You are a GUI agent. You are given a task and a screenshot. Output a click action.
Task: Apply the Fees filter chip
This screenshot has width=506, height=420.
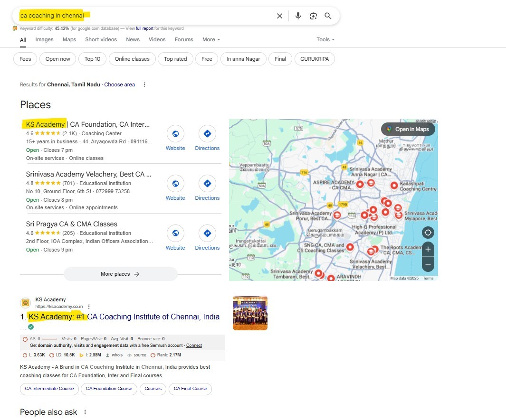point(25,59)
